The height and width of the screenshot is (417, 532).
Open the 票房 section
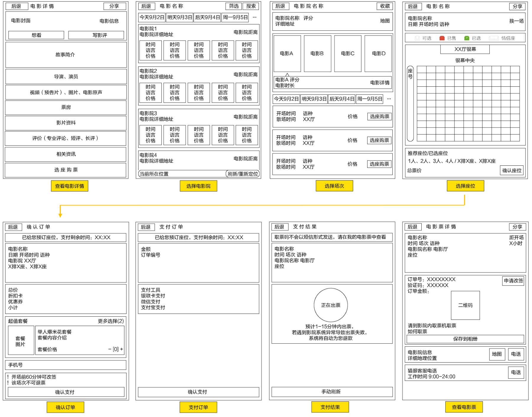pyautogui.click(x=66, y=107)
